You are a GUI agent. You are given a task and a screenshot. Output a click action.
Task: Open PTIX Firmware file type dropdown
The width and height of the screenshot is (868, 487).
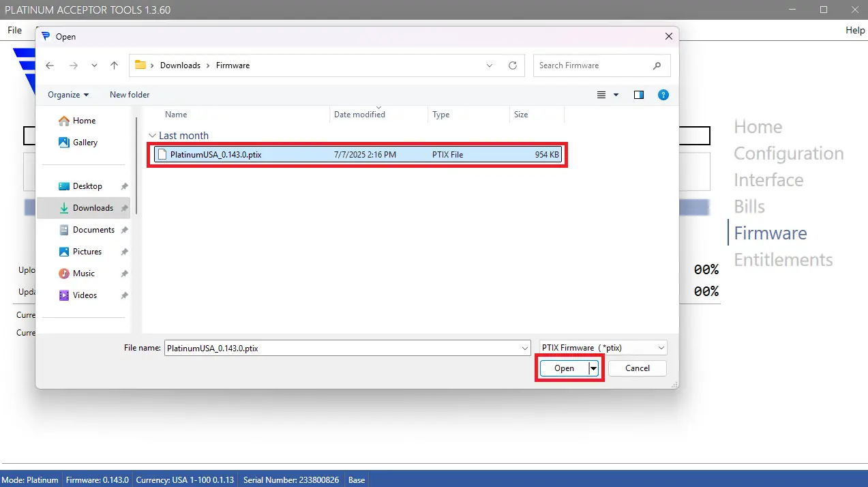(603, 348)
